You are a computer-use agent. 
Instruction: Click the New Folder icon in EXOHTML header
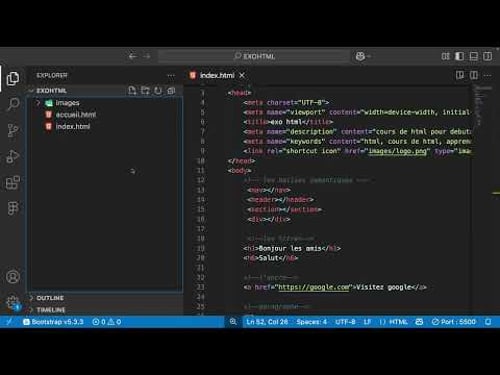click(x=145, y=91)
